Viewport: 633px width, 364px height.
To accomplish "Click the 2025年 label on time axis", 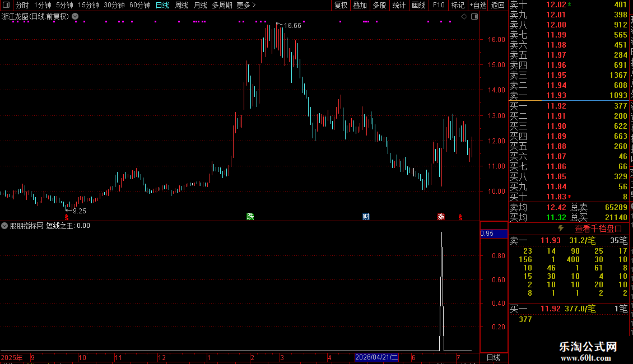I will tap(12, 357).
